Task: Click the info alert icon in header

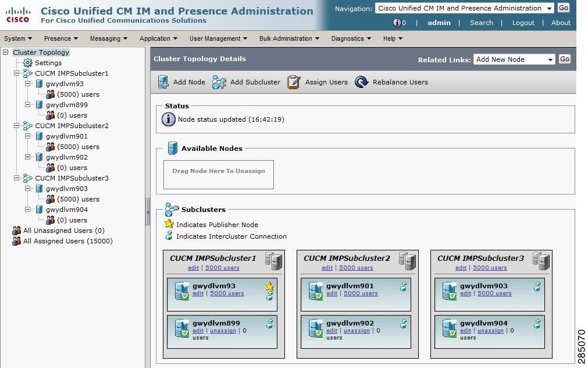Action: [x=397, y=23]
